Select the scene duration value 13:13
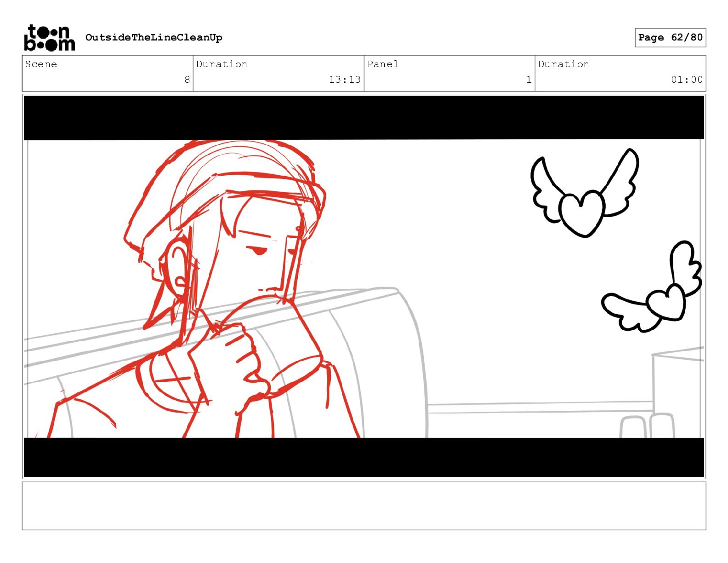 (345, 80)
